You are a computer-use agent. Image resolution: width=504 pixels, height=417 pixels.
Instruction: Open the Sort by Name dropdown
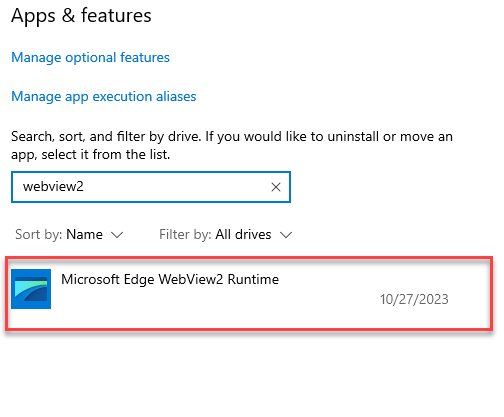(69, 235)
